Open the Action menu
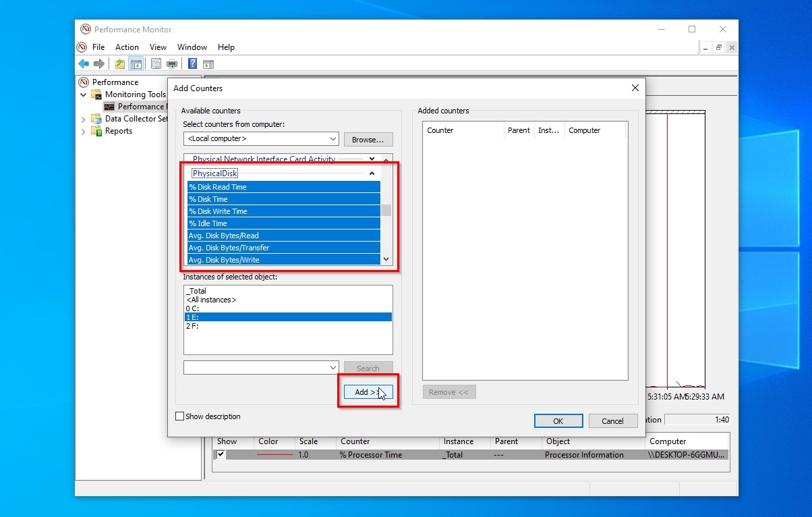The width and height of the screenshot is (812, 517). pyautogui.click(x=127, y=47)
